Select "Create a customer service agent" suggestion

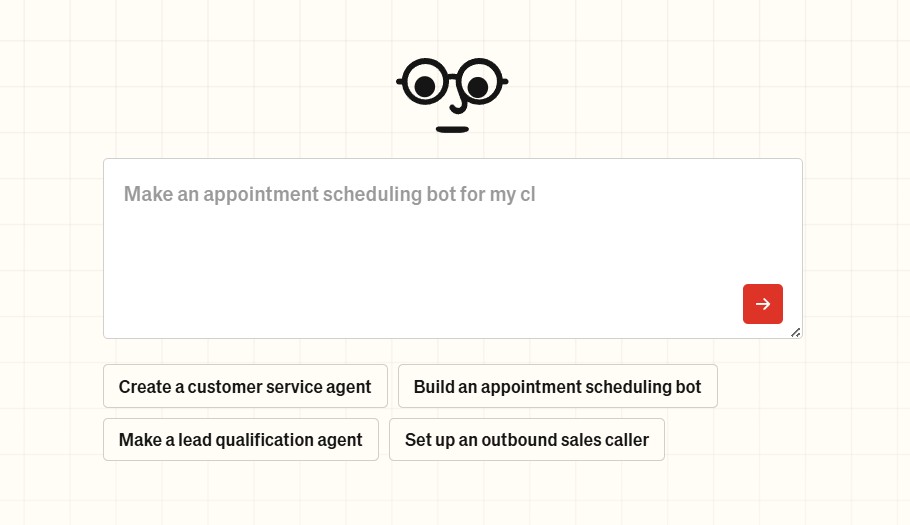[245, 386]
